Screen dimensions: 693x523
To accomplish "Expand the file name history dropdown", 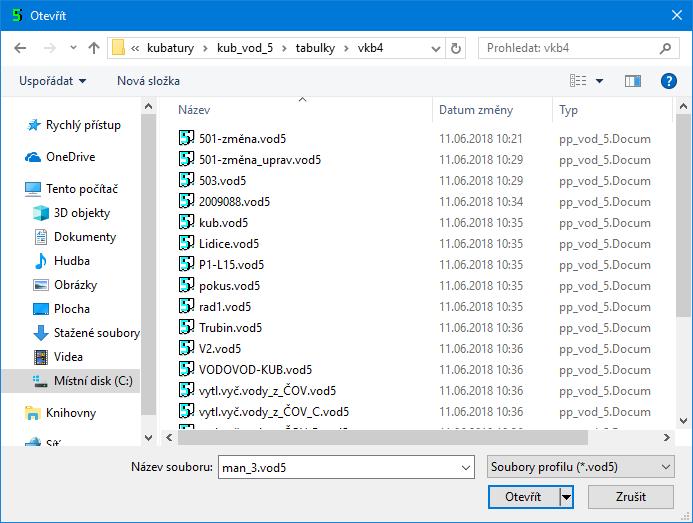I will tap(465, 467).
